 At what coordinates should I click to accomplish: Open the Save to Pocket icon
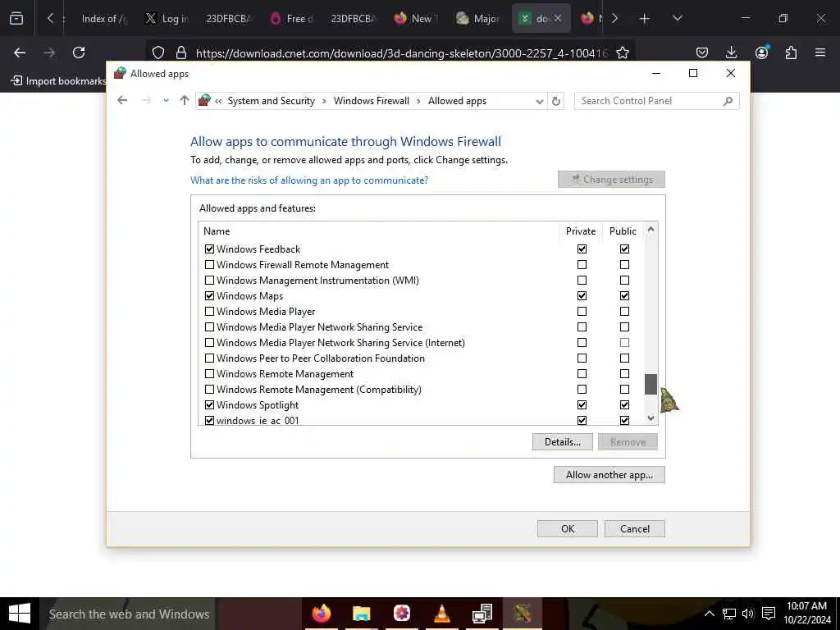(x=702, y=52)
